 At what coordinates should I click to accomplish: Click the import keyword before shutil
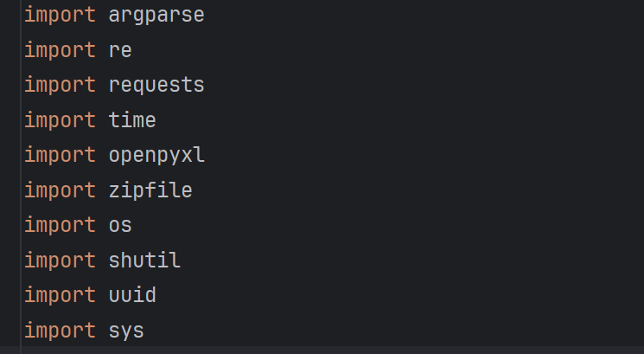[x=60, y=261]
